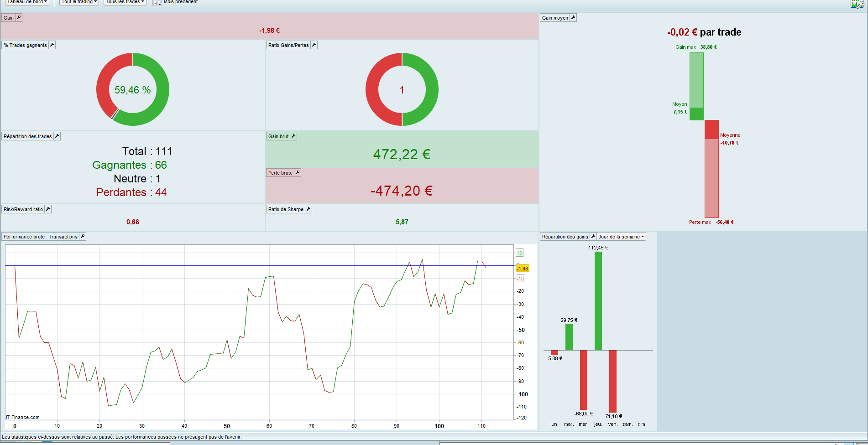Click the 59,46 % winning trades value
Screen dimensions: 868x445
pos(133,90)
